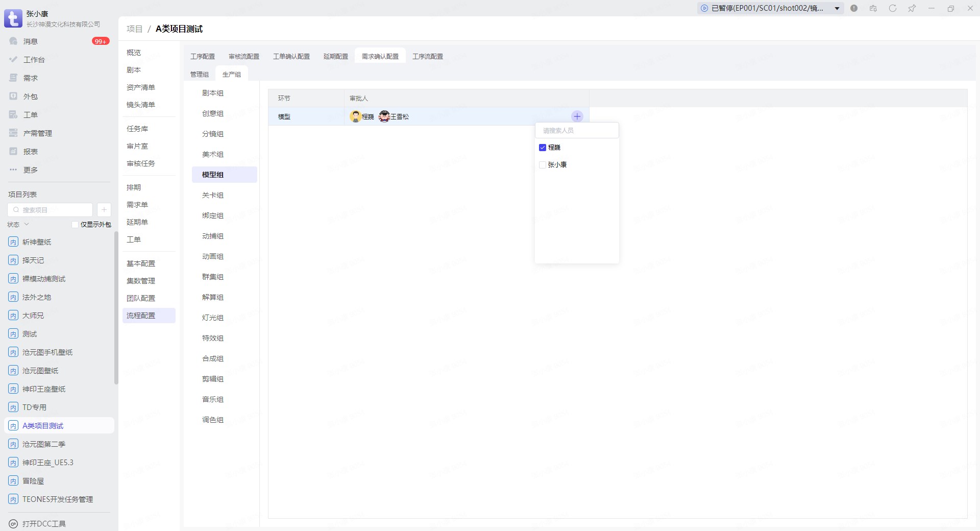The image size is (980, 531).
Task: Open the paused task timer dropdown arrow
Action: click(x=837, y=8)
